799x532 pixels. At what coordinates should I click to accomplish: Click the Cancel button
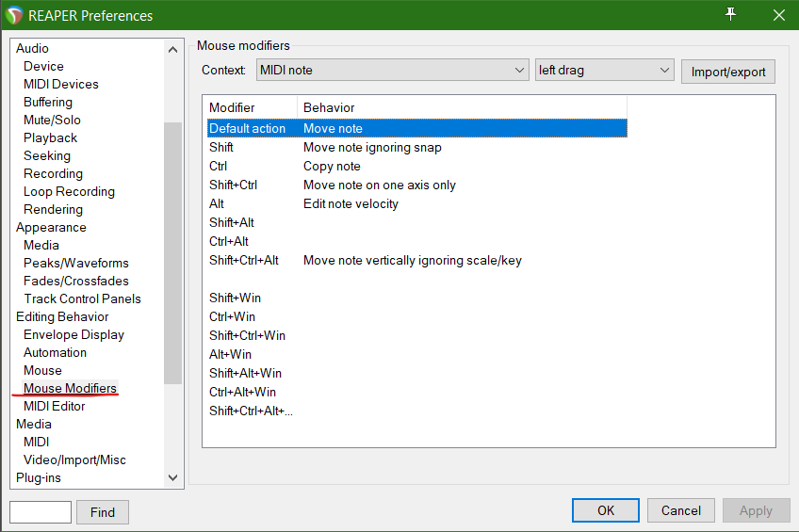(x=681, y=510)
